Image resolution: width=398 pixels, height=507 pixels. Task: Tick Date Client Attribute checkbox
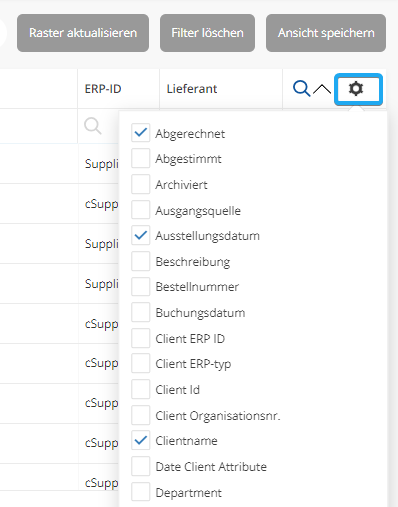(140, 466)
